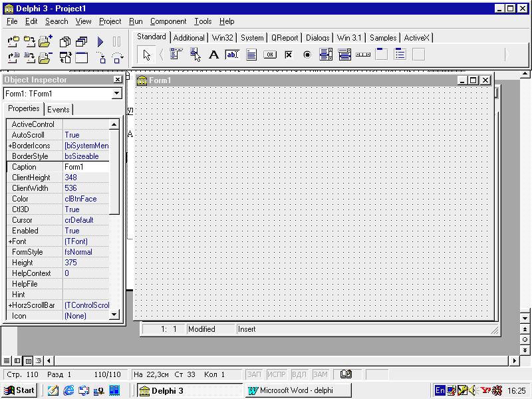The width and height of the screenshot is (532, 399).
Task: Switch to the ActiveX palette tab
Action: (x=417, y=38)
